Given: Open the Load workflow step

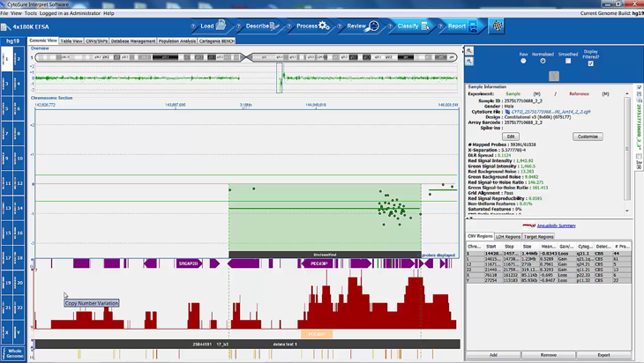Looking at the screenshot, I should click(213, 26).
